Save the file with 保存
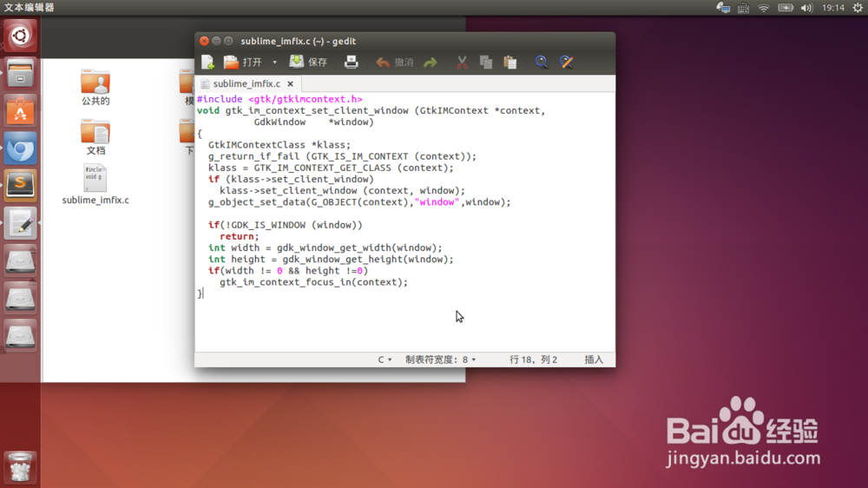Screen dimensions: 868x488 point(308,62)
